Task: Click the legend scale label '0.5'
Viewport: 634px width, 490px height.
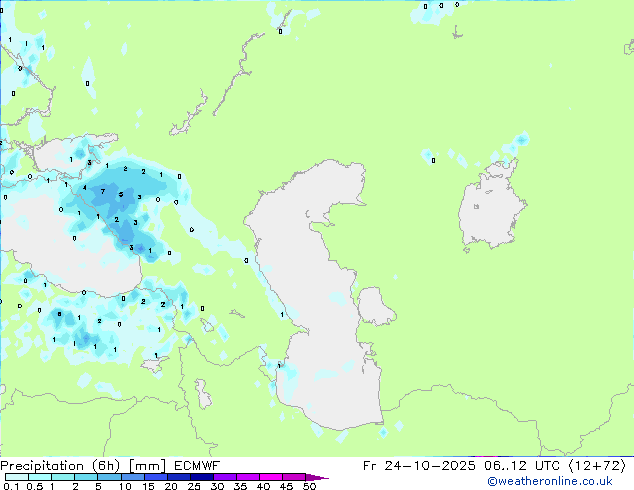Action: tap(35, 486)
